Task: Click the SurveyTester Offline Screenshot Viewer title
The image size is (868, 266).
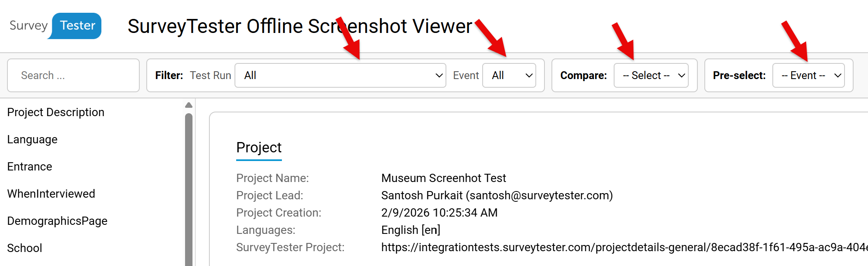Action: (300, 26)
